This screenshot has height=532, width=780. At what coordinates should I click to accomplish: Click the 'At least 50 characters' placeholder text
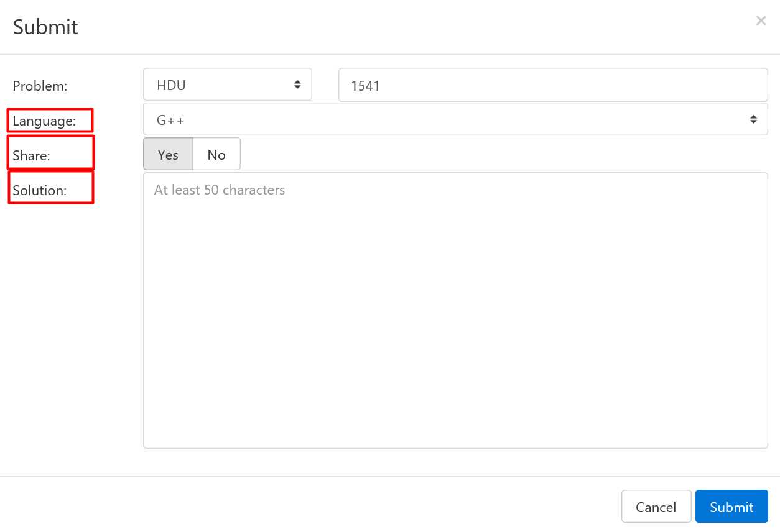tap(220, 190)
